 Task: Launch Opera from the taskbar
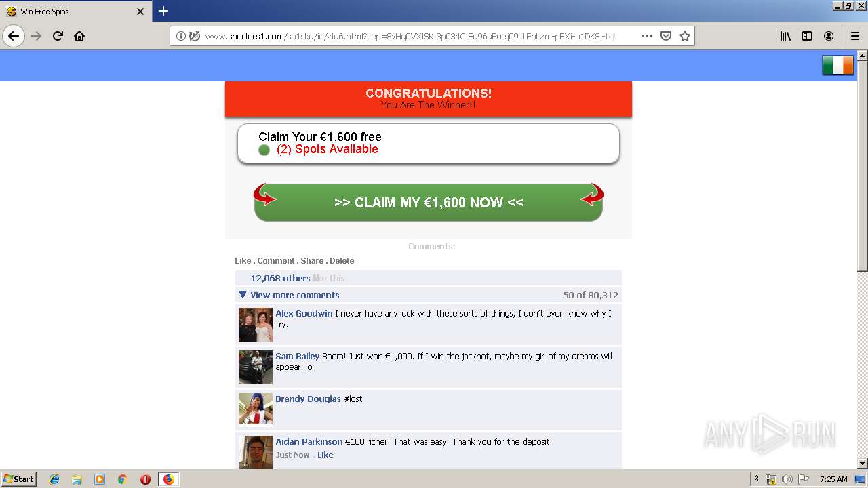coord(145,479)
